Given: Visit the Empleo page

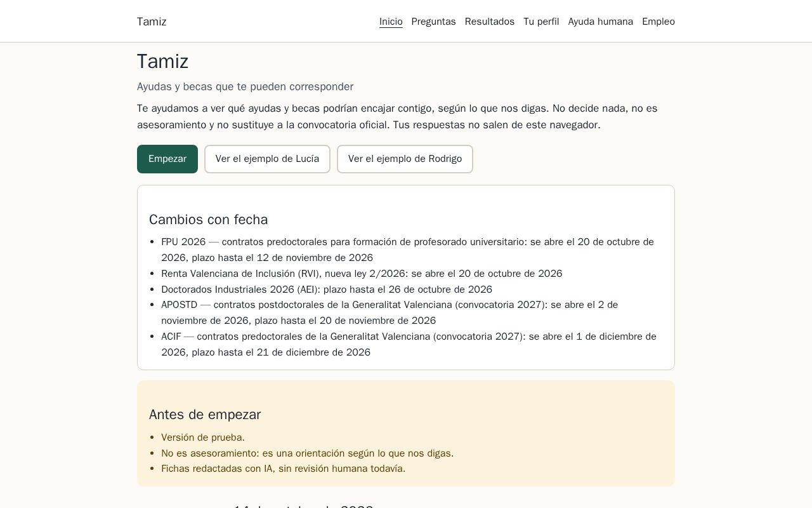Looking at the screenshot, I should point(658,22).
